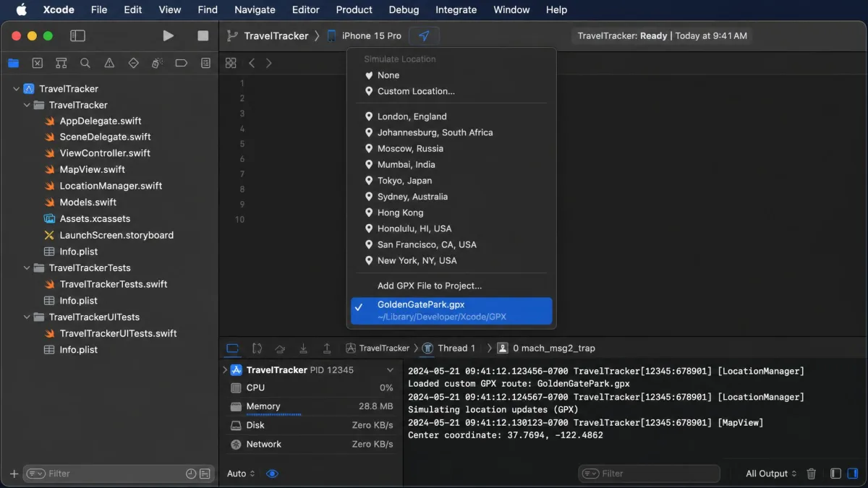
Task: Select the CPU gauge row
Action: point(311,388)
